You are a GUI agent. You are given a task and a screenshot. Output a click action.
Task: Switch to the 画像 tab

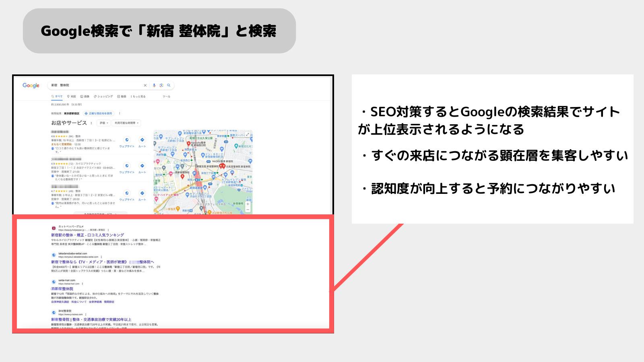pos(85,97)
